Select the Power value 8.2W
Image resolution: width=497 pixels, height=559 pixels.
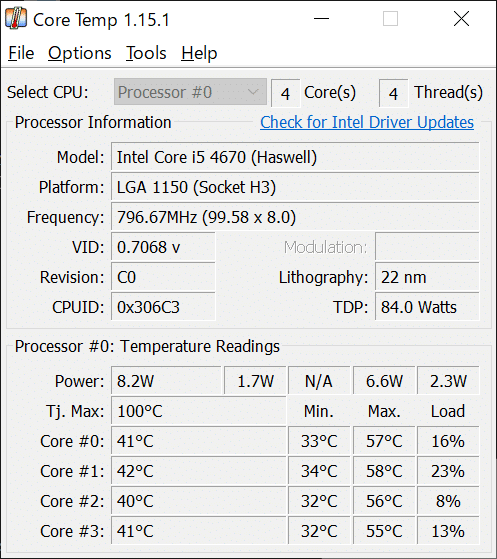[166, 380]
